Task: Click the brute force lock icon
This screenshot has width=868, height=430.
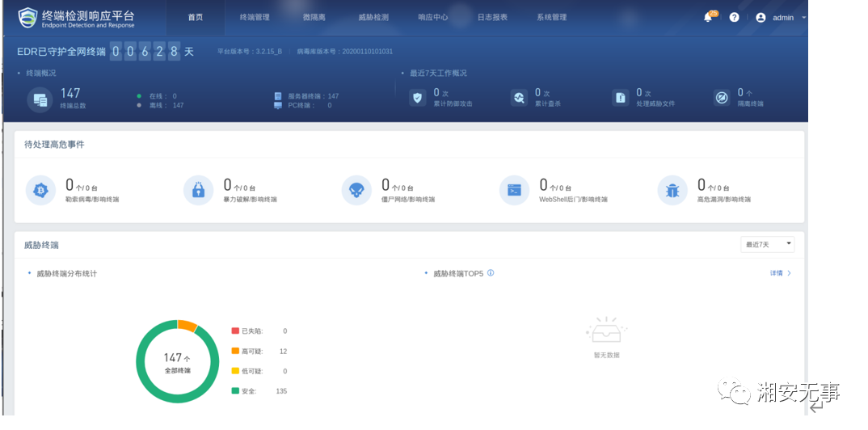Action: [x=198, y=191]
